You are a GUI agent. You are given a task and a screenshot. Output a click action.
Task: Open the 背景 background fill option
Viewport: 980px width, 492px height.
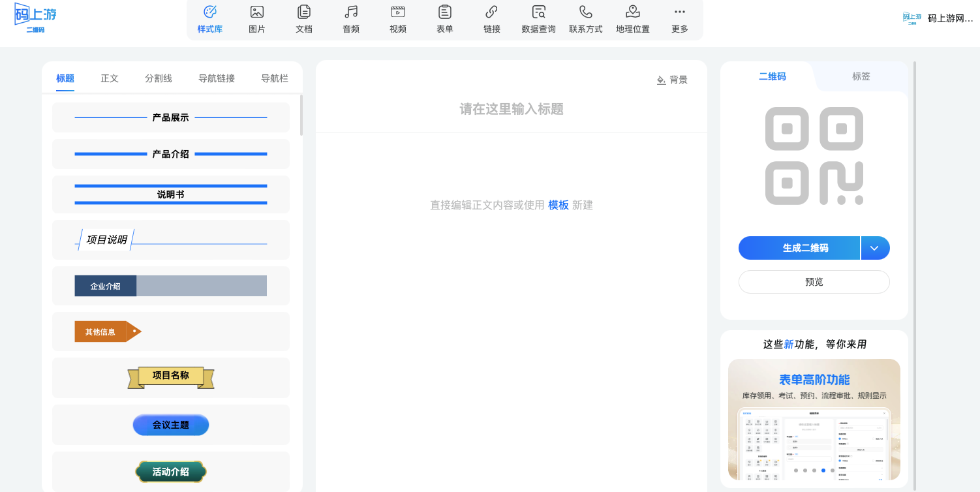(x=672, y=80)
